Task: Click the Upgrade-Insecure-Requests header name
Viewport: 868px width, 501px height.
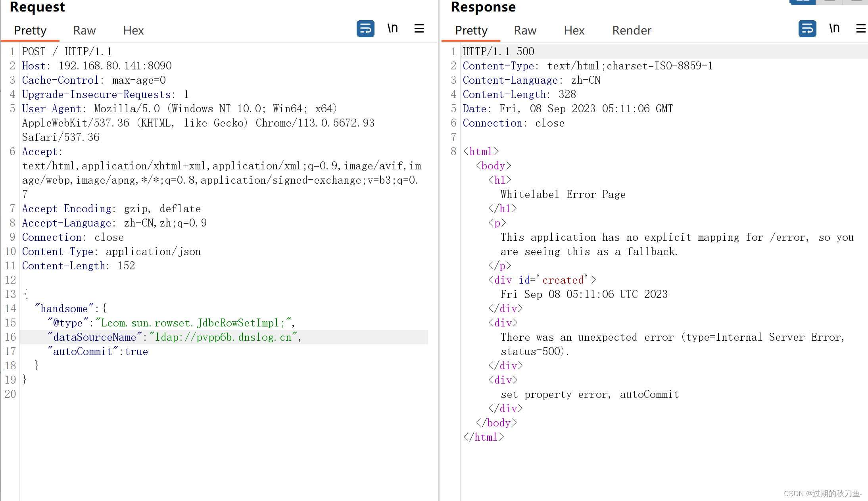Action: tap(96, 94)
